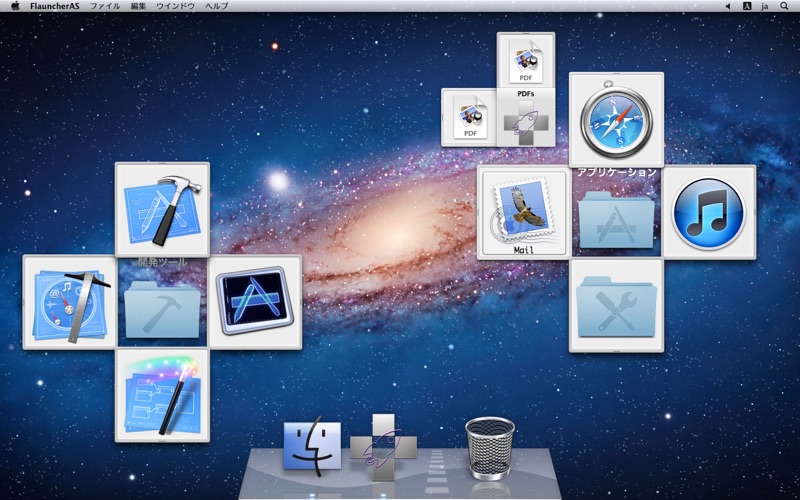This screenshot has height=500, width=800.
Task: Open the ヘルプ menu
Action: [x=216, y=6]
